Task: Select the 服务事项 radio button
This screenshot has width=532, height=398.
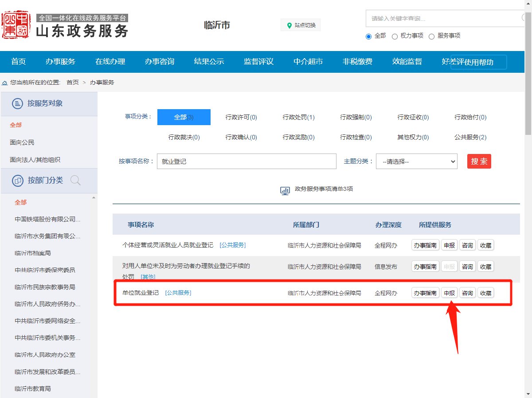Action: (431, 36)
